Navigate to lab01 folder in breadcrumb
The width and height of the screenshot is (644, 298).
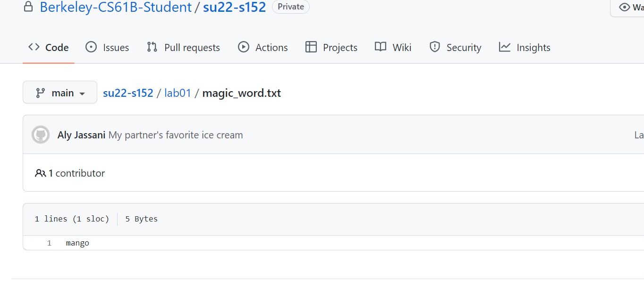coord(178,93)
